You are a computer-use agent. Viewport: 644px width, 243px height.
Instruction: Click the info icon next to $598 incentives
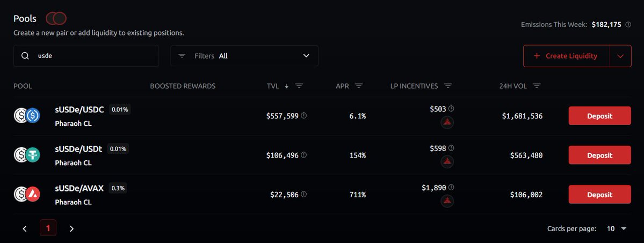(451, 148)
